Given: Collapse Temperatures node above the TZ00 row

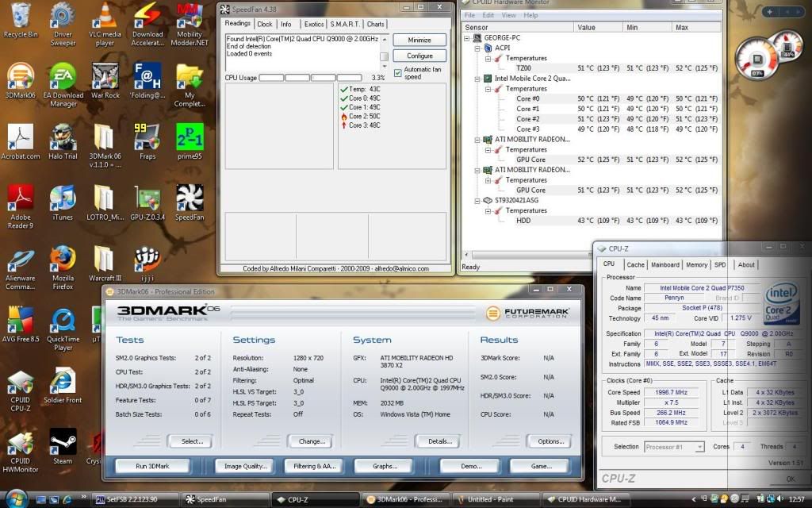Looking at the screenshot, I should click(x=488, y=58).
